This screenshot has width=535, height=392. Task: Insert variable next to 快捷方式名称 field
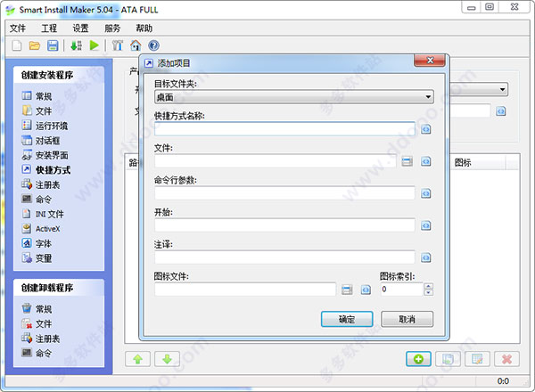point(426,129)
